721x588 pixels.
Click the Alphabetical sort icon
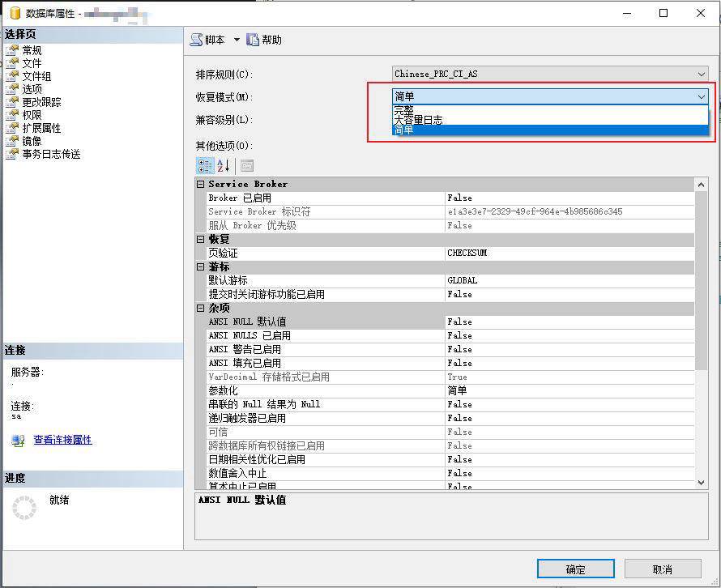pos(224,166)
